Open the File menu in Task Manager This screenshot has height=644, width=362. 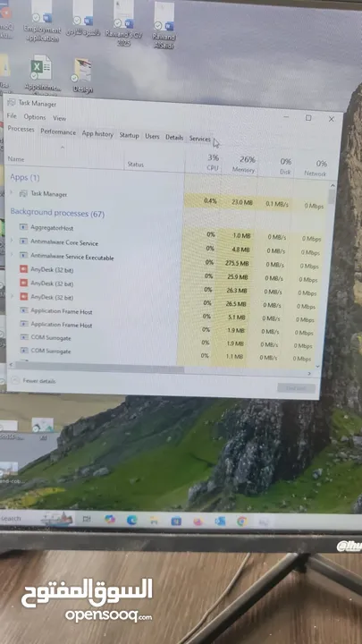(12, 116)
